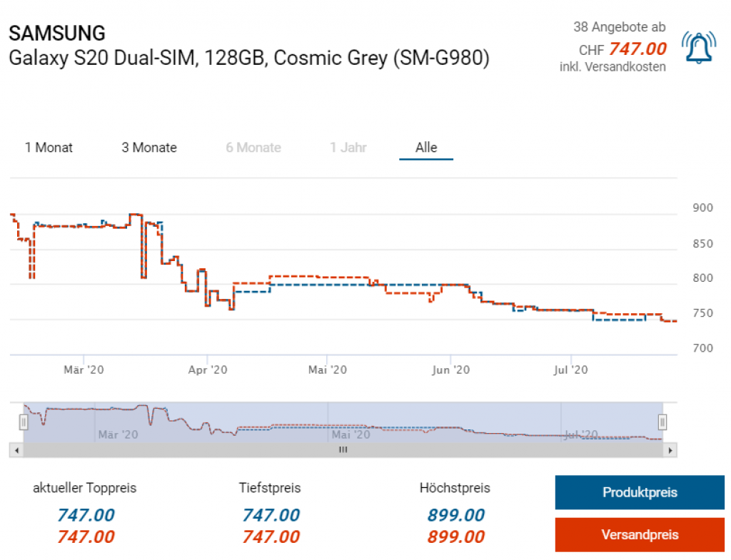Select the 1 Monat range
The image size is (731, 560).
49,148
